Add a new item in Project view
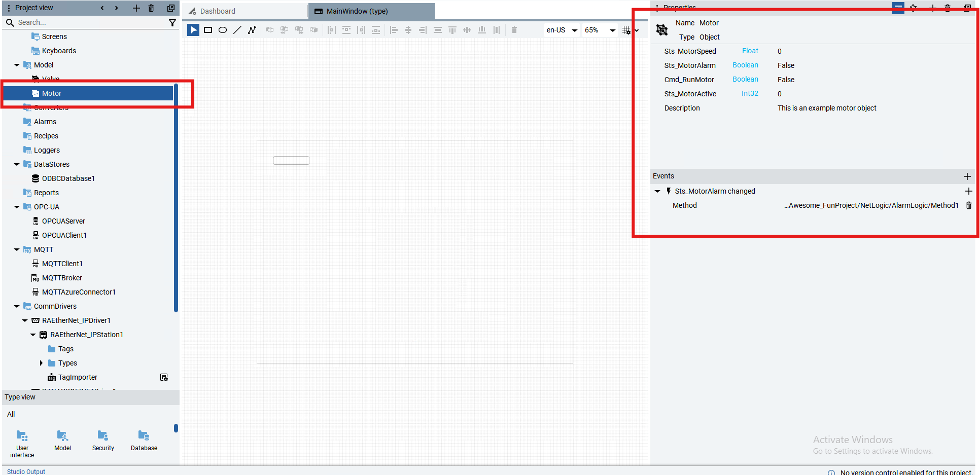The image size is (980, 475). coord(136,8)
